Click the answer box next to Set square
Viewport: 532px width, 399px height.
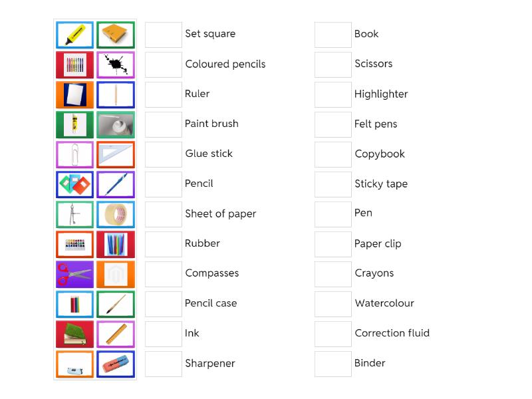(163, 34)
